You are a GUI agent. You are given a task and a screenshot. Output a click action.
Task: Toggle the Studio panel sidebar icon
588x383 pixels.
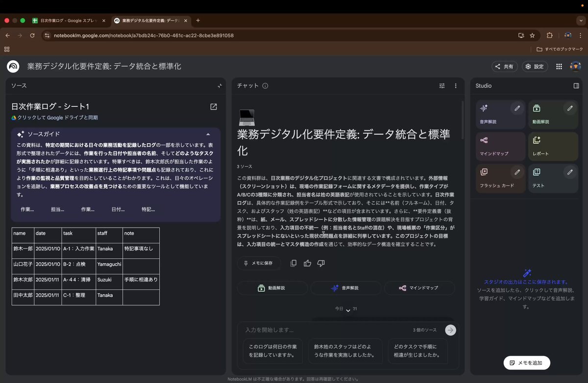[576, 86]
